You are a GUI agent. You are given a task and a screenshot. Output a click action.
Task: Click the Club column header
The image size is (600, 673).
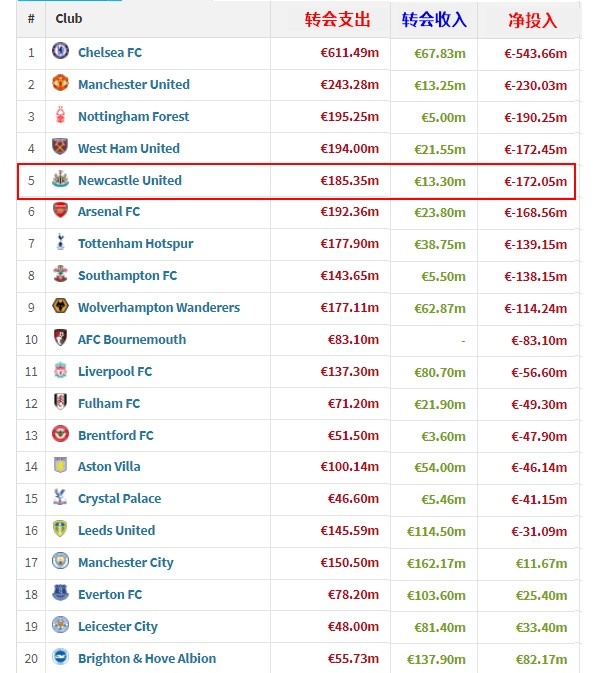(x=69, y=19)
